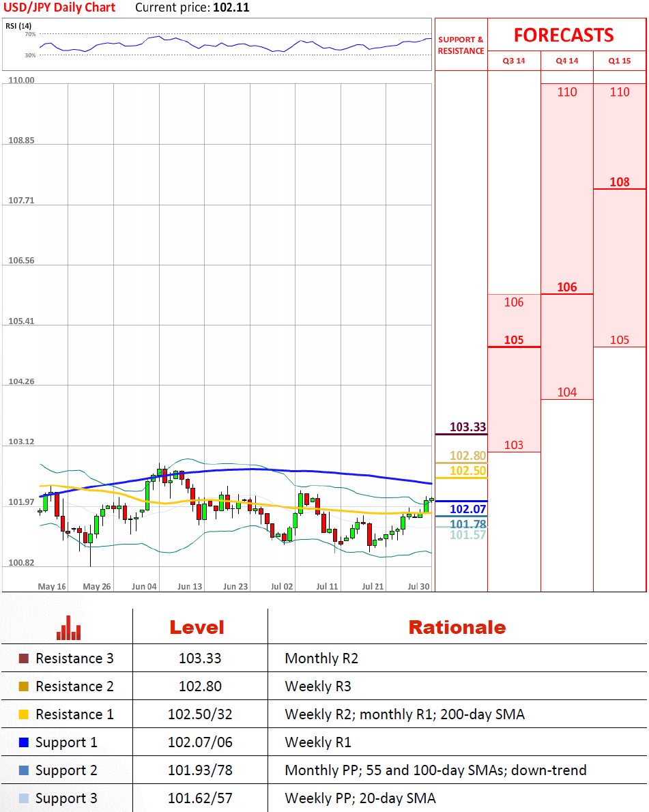Viewport: 649px width, 812px height.
Task: Click the 105.41 price axis label
Action: [x=21, y=321]
